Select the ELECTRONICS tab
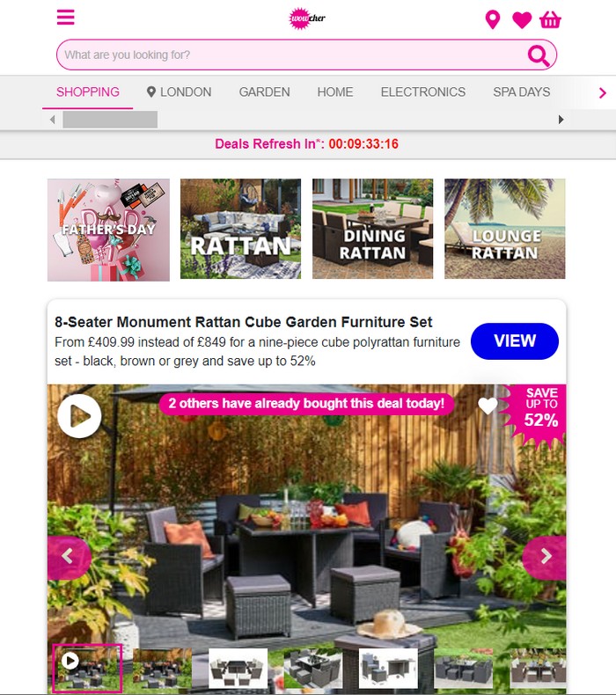Image resolution: width=616 pixels, height=695 pixels. pyautogui.click(x=423, y=92)
